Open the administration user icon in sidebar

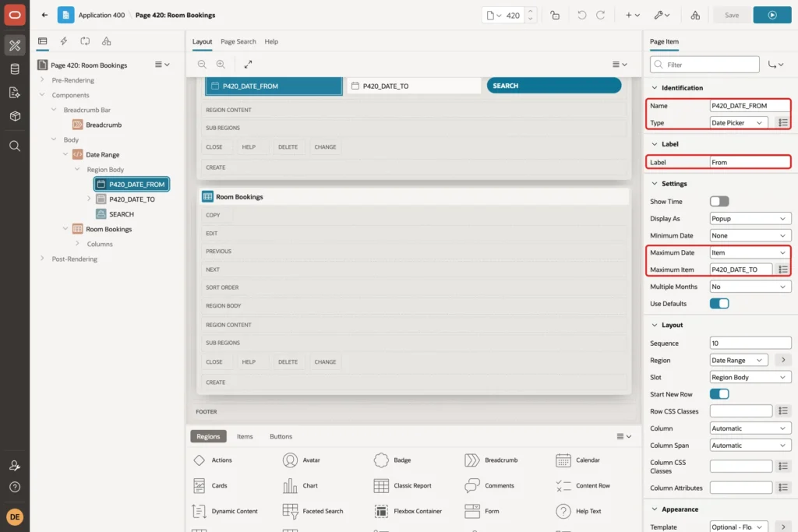click(15, 465)
